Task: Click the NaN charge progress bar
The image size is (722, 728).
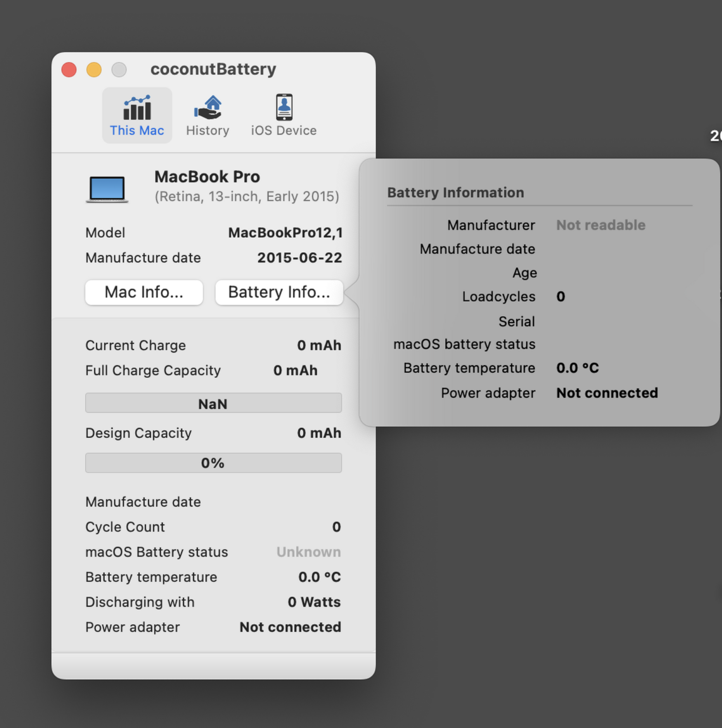Action: pos(213,403)
